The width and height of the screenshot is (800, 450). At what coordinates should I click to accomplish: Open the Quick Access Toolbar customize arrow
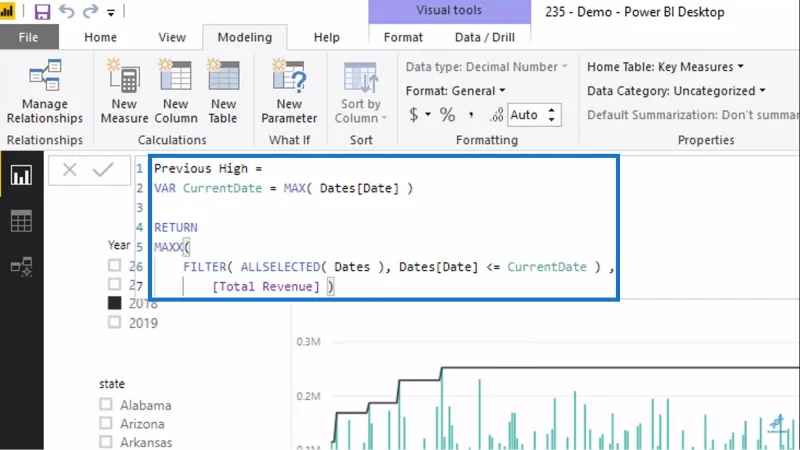point(111,13)
